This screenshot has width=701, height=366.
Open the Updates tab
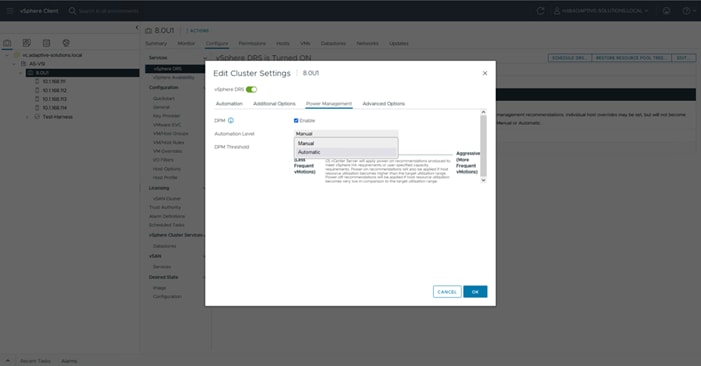point(398,43)
